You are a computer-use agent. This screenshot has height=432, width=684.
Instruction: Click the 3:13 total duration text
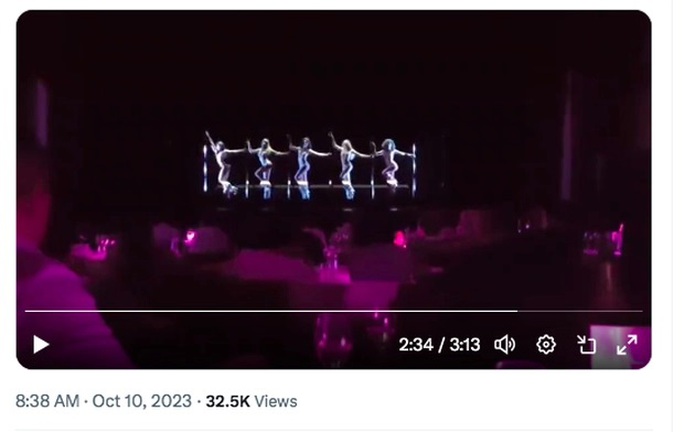(x=465, y=345)
